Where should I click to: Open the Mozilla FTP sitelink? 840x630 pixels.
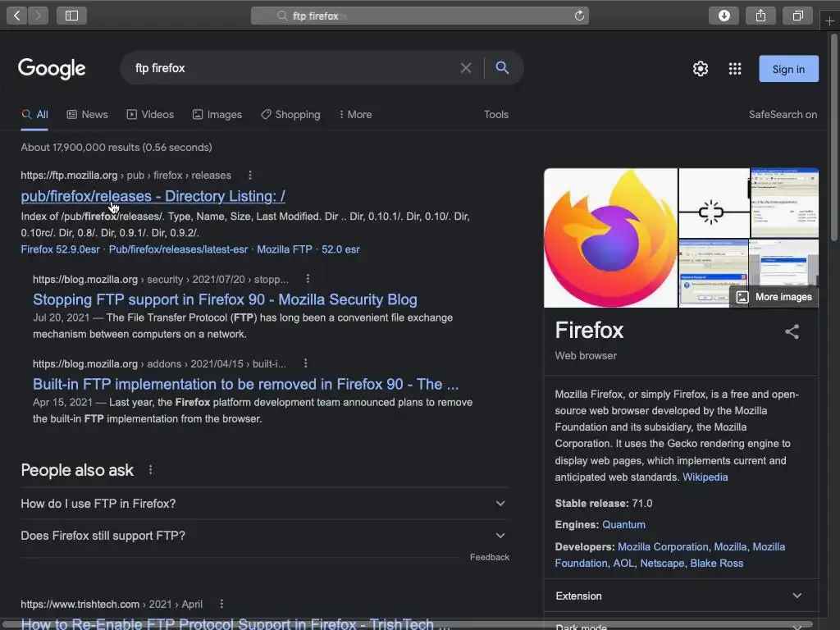point(285,249)
